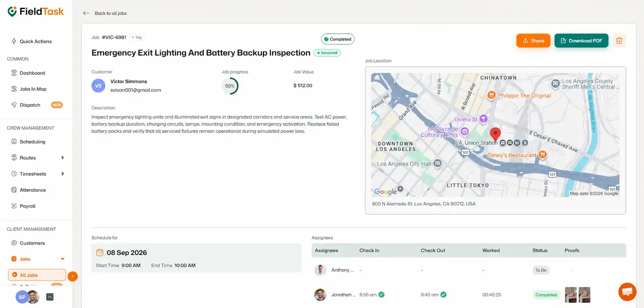
Task: Click the Dashboard sidebar icon
Action: coord(14,73)
